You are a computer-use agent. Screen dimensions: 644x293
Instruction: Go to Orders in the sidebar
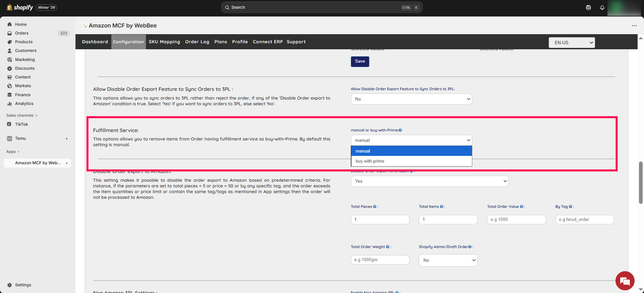pos(22,33)
